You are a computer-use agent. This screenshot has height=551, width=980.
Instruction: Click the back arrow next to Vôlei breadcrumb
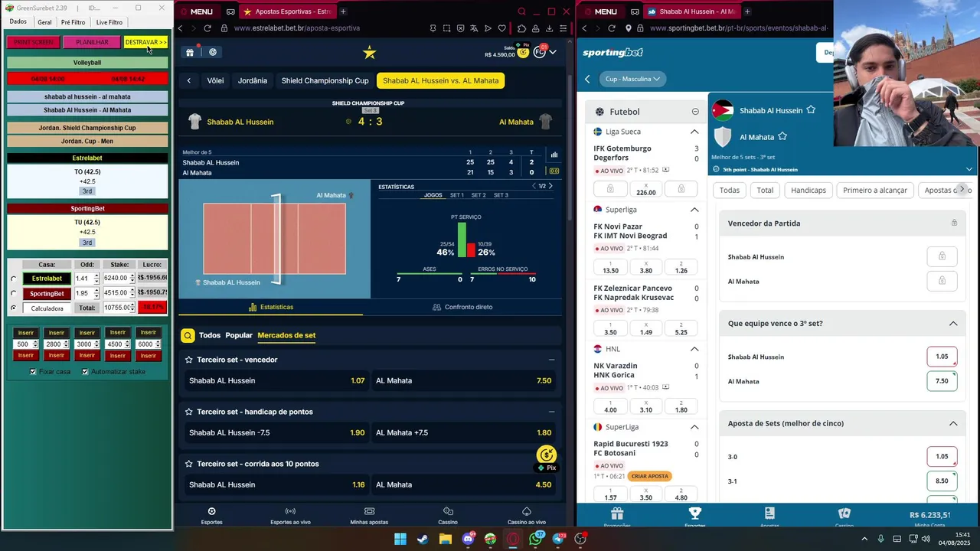pyautogui.click(x=189, y=80)
